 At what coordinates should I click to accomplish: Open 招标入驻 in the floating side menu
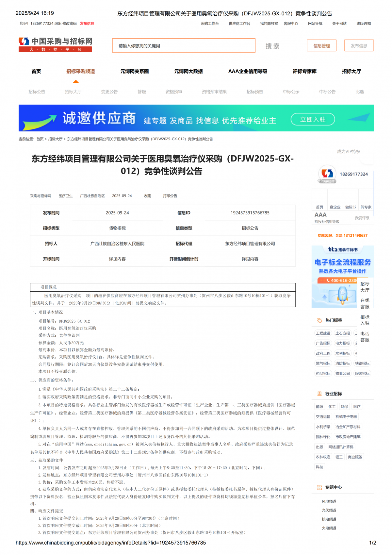click(365, 320)
